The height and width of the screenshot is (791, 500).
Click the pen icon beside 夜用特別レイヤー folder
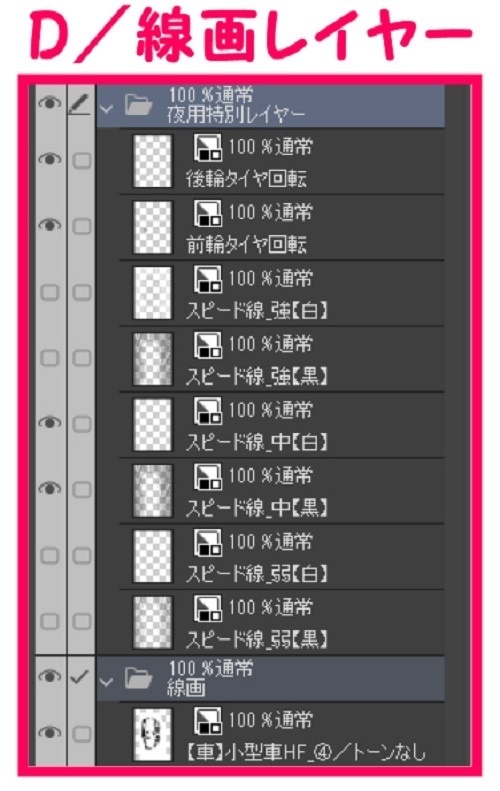[x=81, y=103]
